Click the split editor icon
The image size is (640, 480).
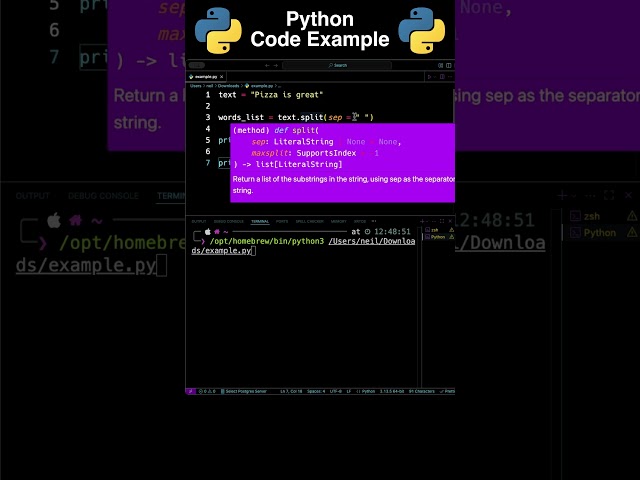point(442,77)
